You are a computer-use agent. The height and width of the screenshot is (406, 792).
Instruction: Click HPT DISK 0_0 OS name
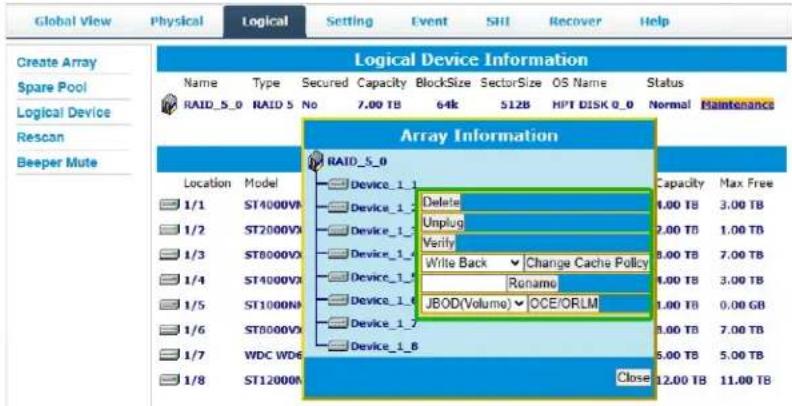click(593, 105)
